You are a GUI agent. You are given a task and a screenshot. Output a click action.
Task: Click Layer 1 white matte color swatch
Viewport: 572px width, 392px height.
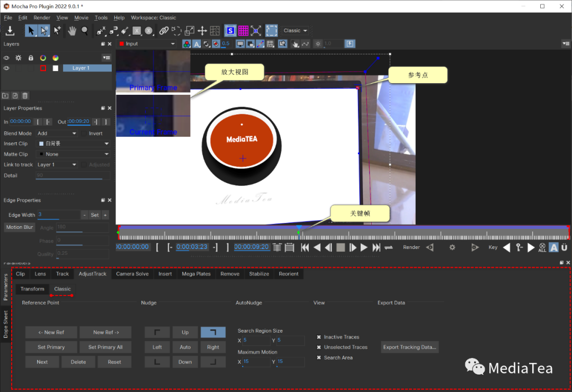pos(56,68)
